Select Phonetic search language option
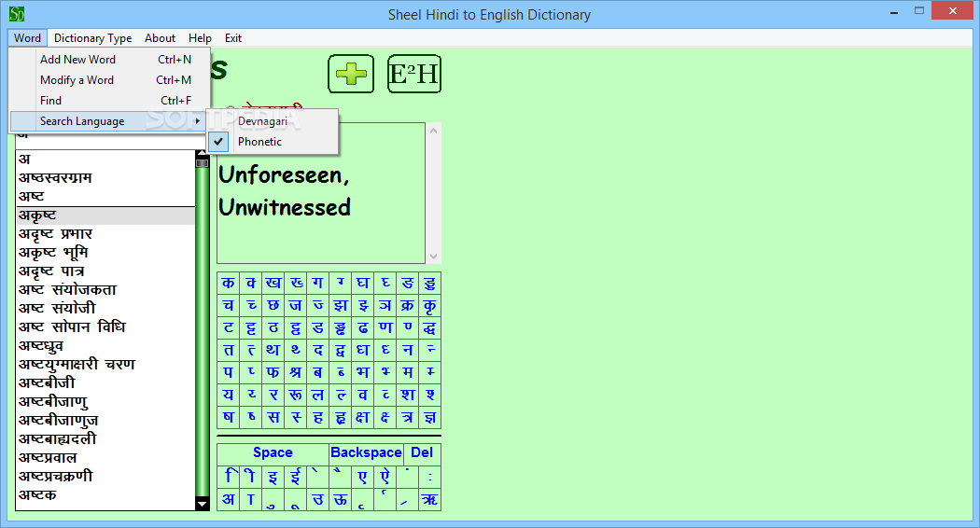This screenshot has height=528, width=980. pyautogui.click(x=273, y=142)
